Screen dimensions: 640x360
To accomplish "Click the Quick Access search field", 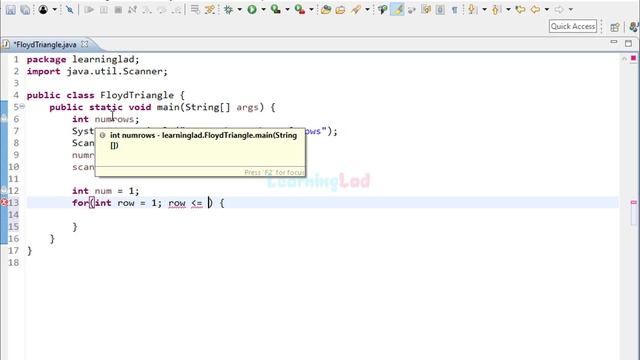I will (x=573, y=27).
